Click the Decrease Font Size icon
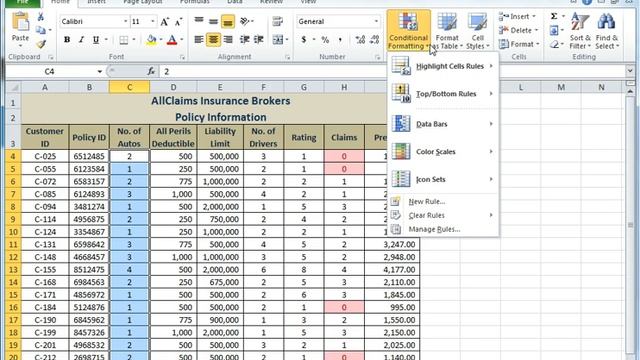640x360 pixels. (178, 22)
